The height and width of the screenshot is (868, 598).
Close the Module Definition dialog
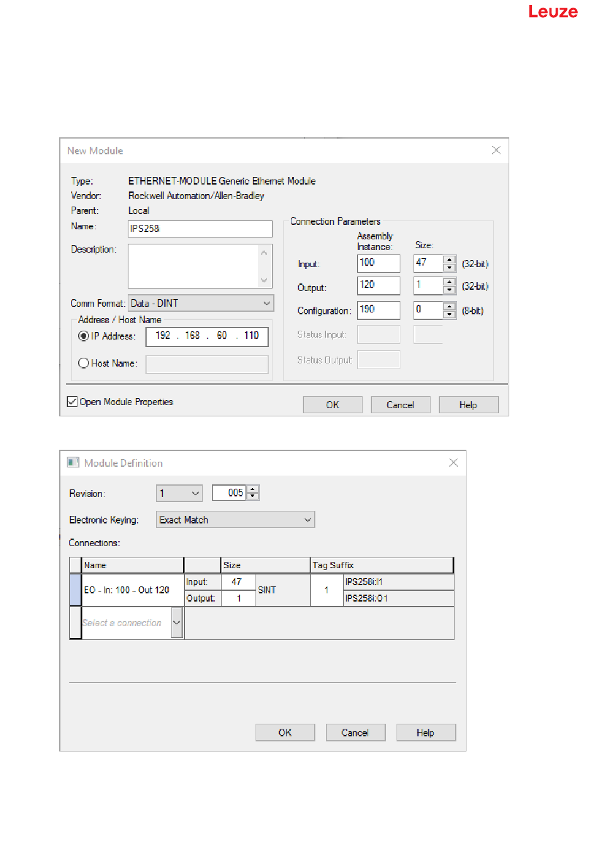[453, 462]
